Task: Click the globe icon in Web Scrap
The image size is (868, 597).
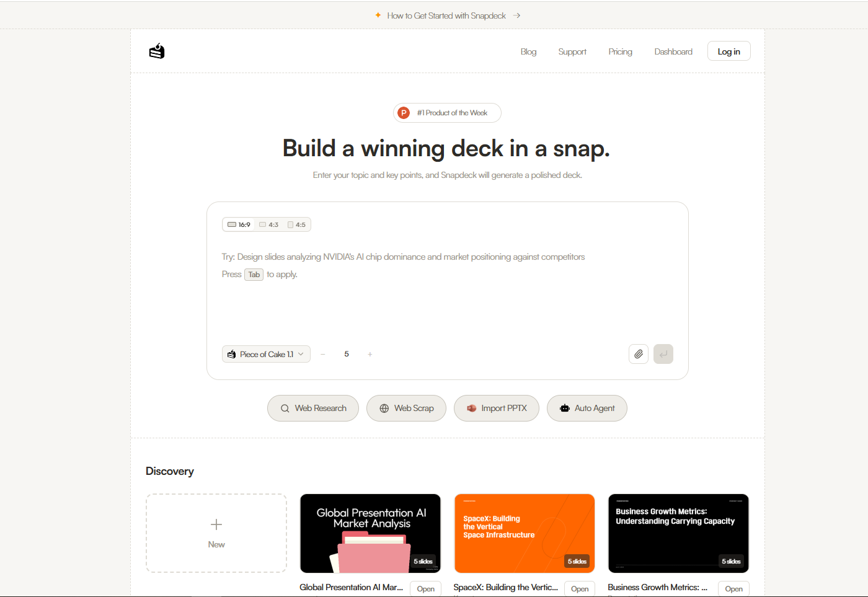Action: click(x=384, y=409)
